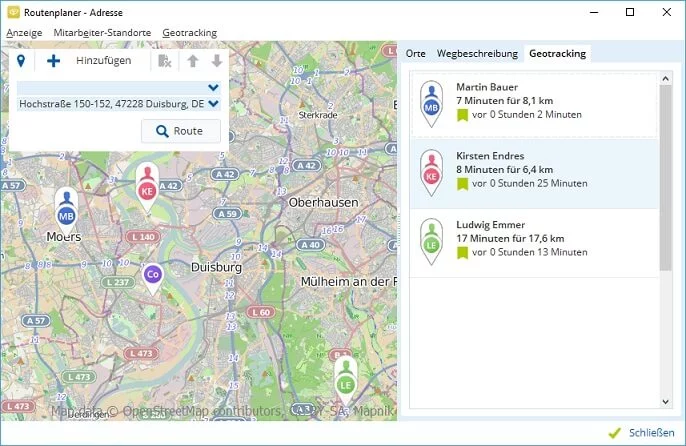
Task: Open the Mitarbeiter-Standorte menu
Action: [x=102, y=33]
